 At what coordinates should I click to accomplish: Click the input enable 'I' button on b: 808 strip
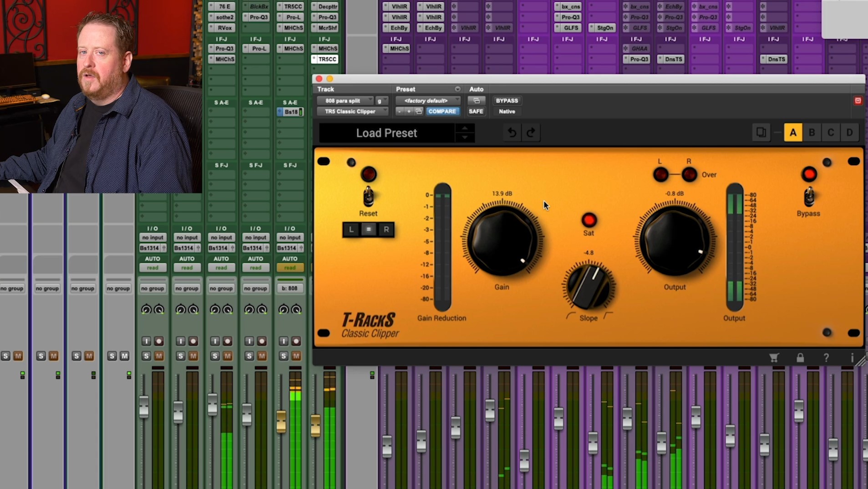click(284, 341)
